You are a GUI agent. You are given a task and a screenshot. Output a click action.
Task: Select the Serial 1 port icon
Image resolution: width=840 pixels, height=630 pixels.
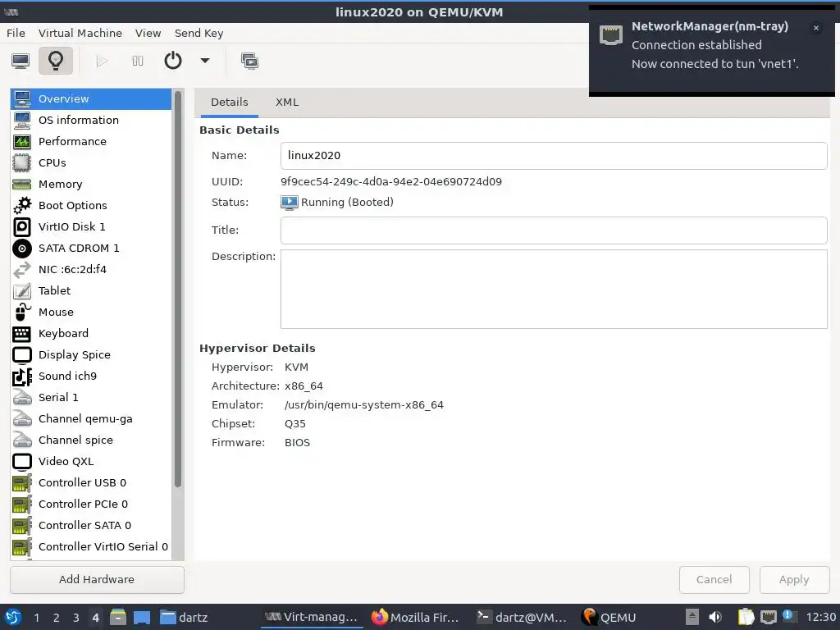click(22, 398)
